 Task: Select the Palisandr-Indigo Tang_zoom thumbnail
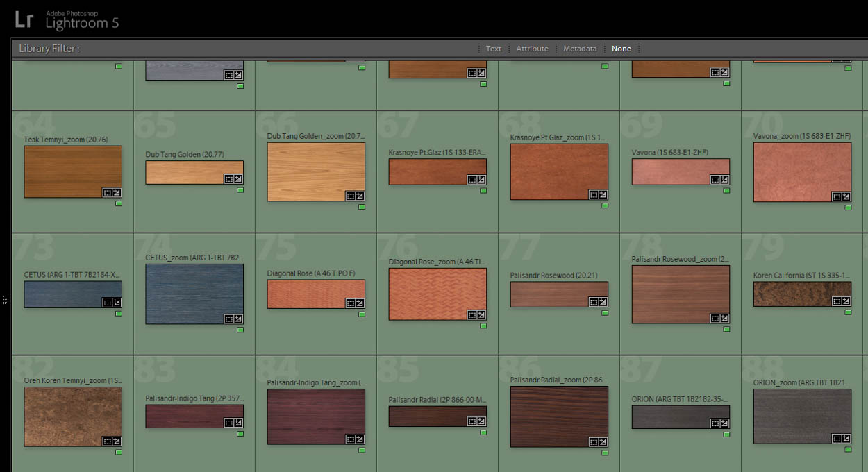tap(316, 416)
